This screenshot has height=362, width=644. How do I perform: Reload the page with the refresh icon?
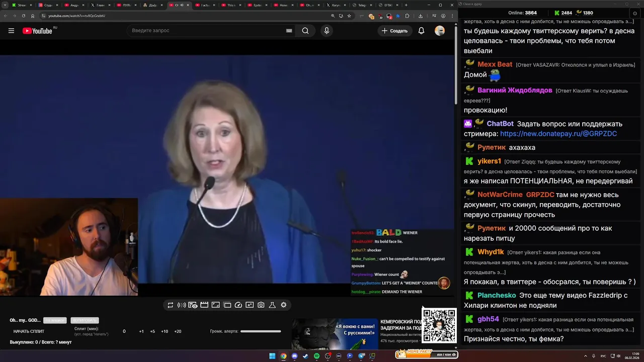pyautogui.click(x=23, y=16)
